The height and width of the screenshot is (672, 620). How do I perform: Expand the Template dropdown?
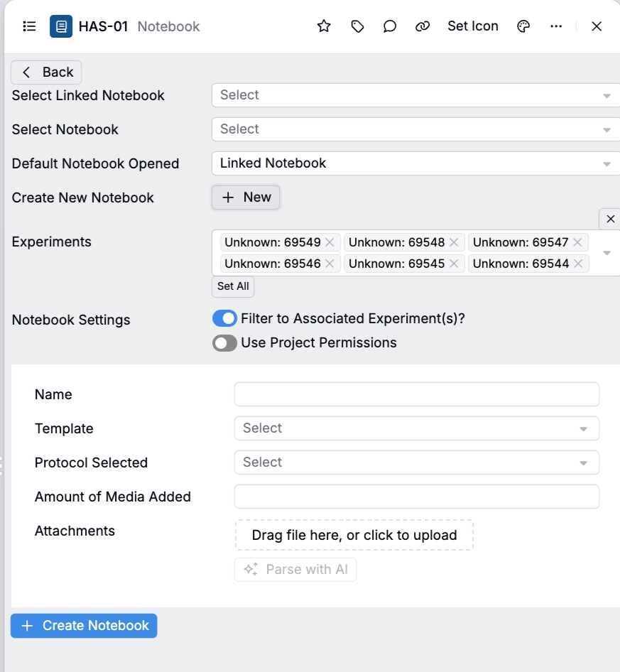tap(416, 428)
